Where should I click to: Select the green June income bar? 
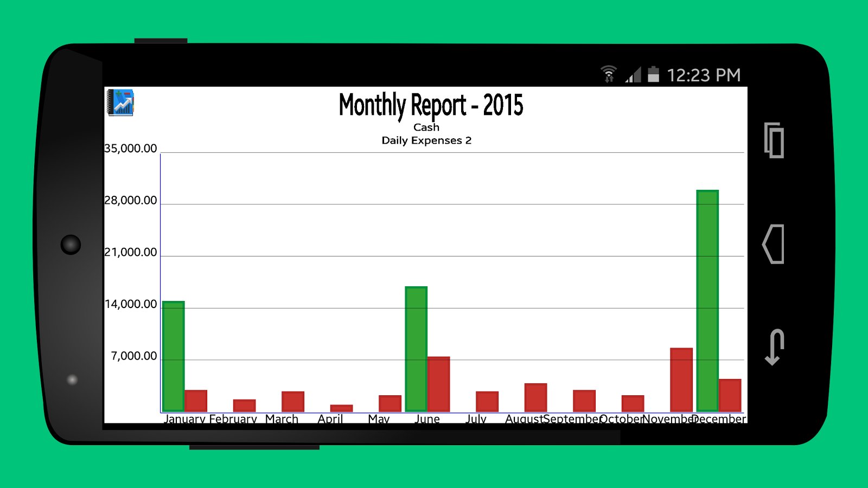point(416,349)
